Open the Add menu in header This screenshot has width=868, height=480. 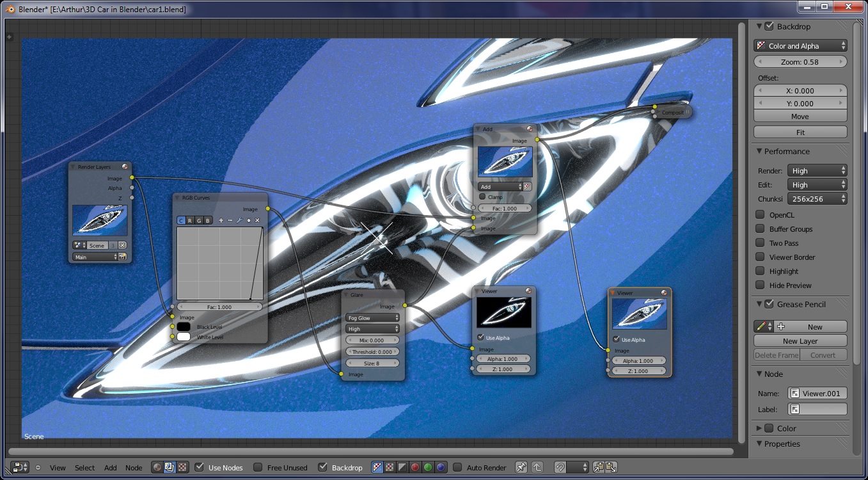(x=111, y=468)
